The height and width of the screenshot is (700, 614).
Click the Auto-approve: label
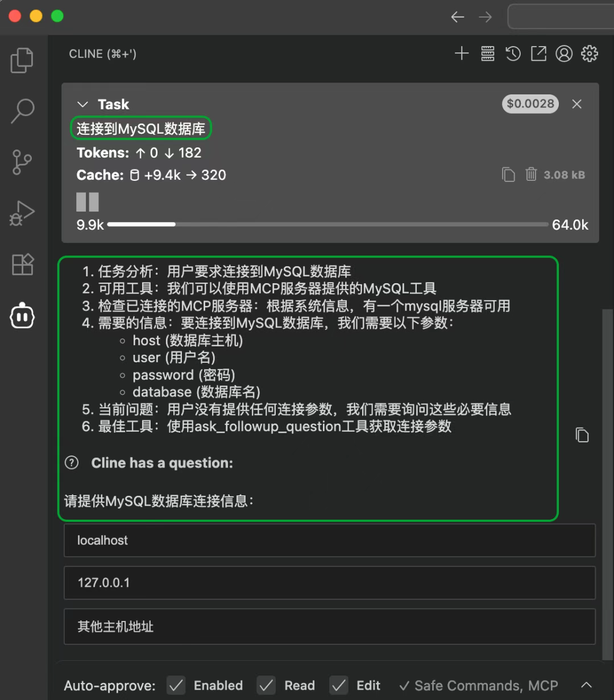(109, 685)
